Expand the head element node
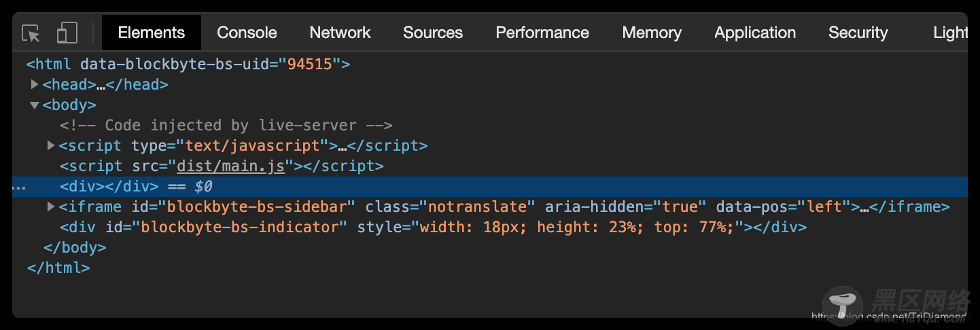 coord(35,84)
